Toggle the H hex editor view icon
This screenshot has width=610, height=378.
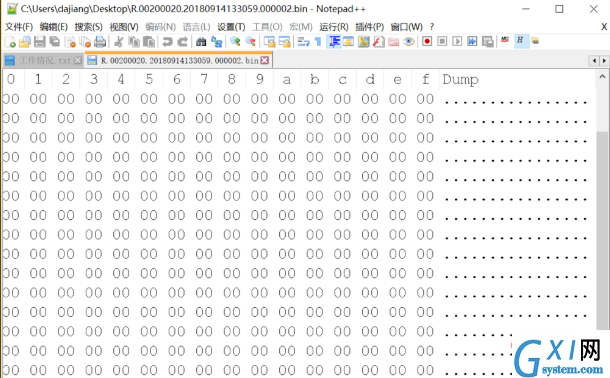(x=520, y=40)
